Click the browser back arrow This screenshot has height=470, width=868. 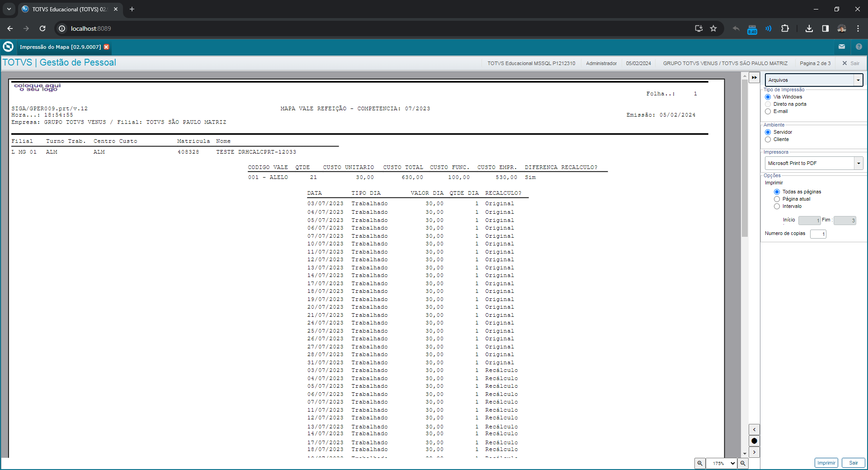10,28
